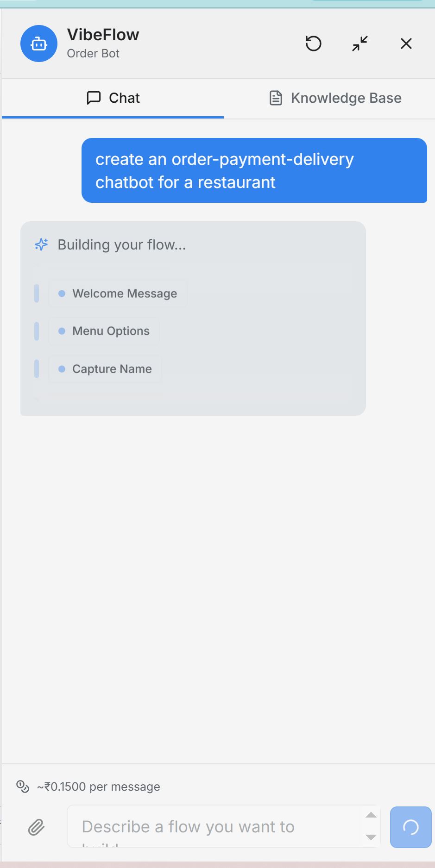Select the Menu Options flow step
Screen dimensions: 435x868
click(104, 331)
